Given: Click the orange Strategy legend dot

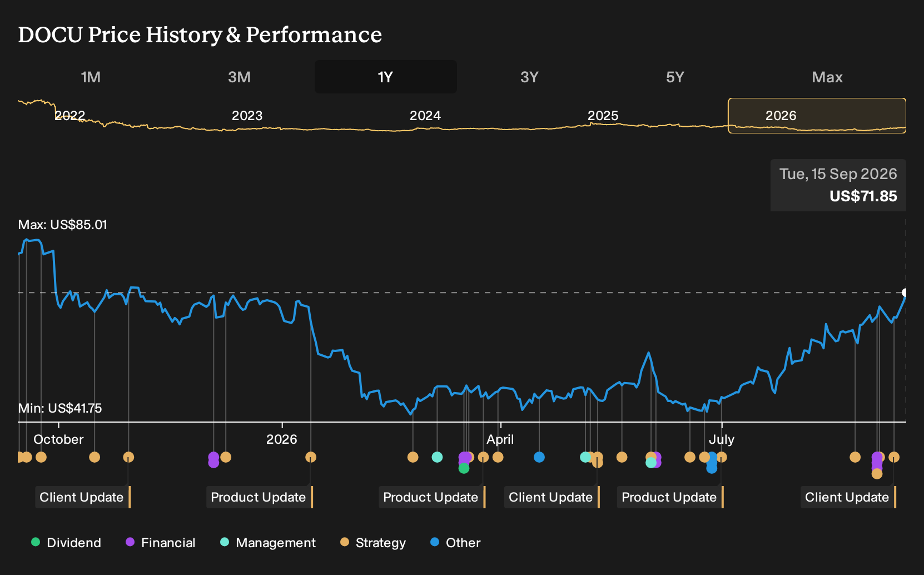Looking at the screenshot, I should tap(345, 542).
